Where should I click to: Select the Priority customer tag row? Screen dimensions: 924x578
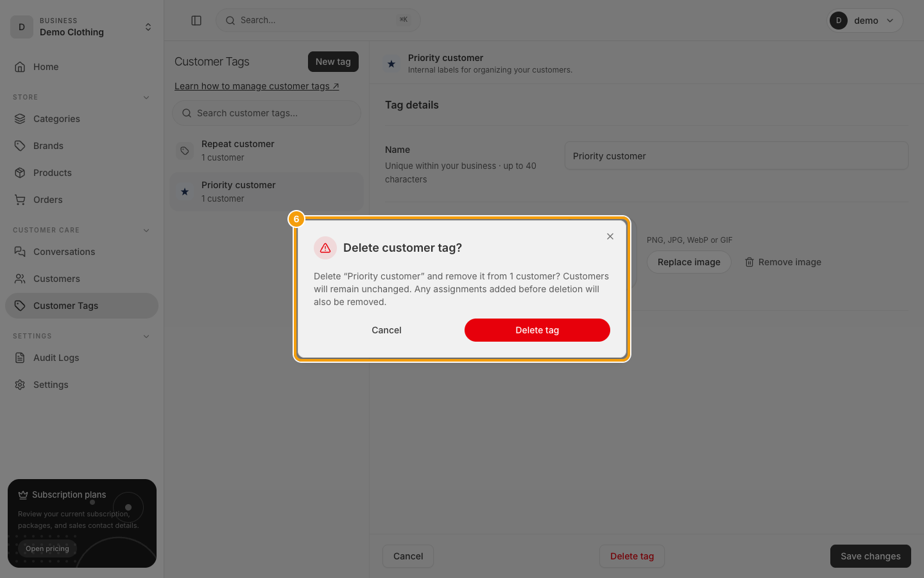coord(267,191)
